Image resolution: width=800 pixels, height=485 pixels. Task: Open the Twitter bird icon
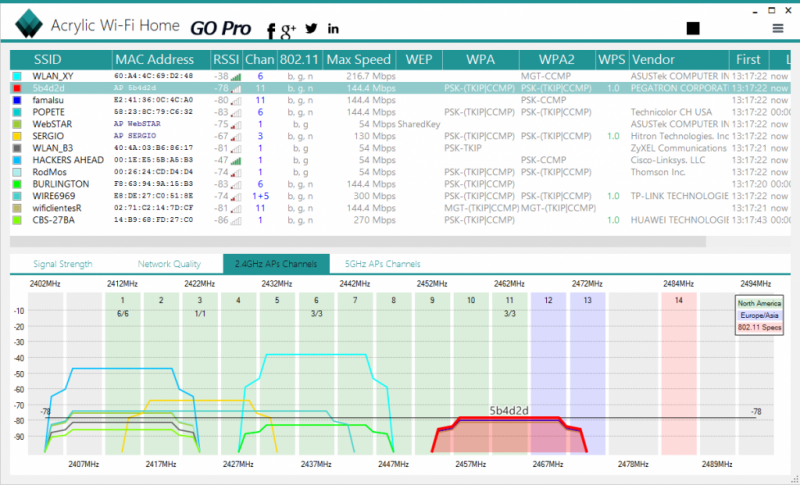(x=311, y=29)
